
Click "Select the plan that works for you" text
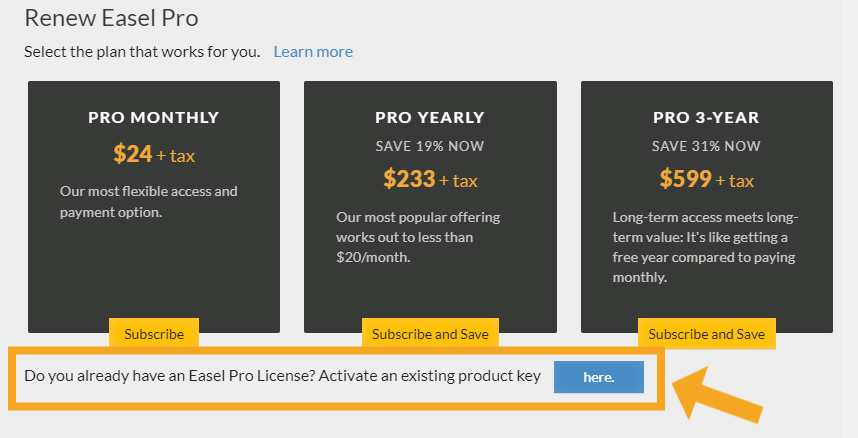(142, 52)
